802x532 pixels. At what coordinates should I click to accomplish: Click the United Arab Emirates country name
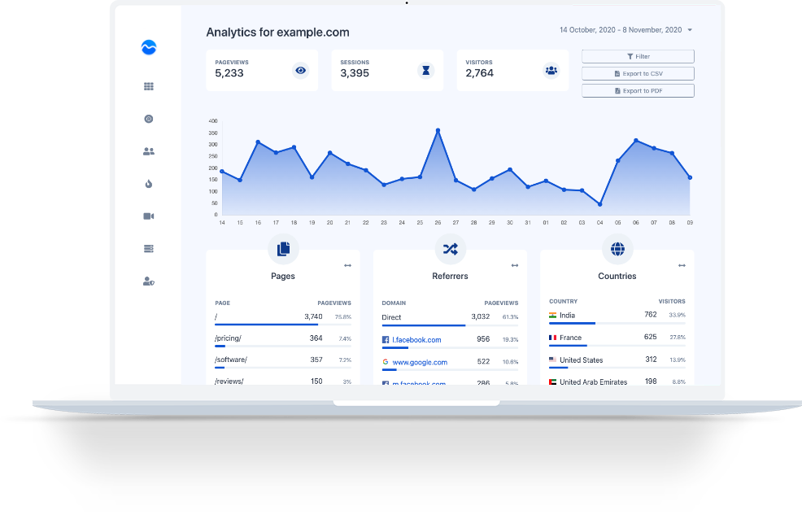[x=593, y=382]
